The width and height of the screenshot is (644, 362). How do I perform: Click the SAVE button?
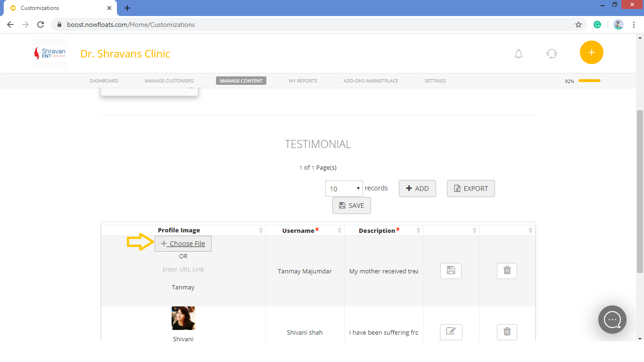(352, 206)
